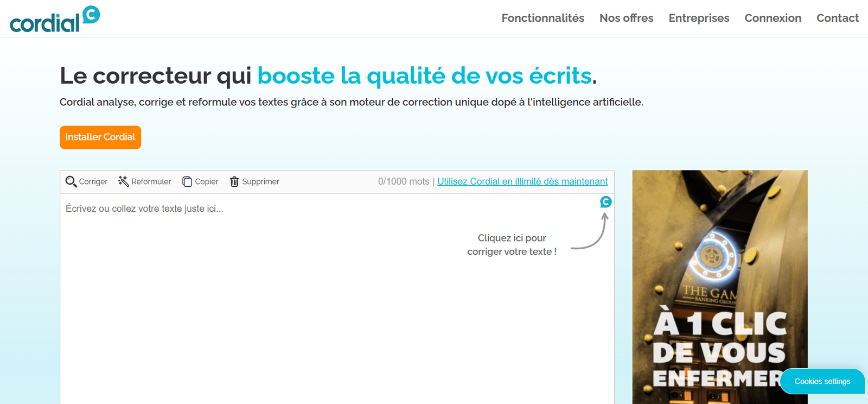868x404 pixels.
Task: Go to Nos offres page
Action: click(626, 18)
